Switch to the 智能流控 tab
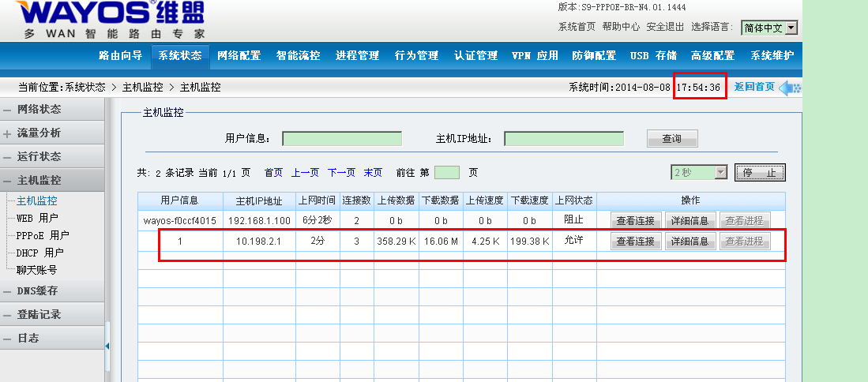The image size is (868, 382). 298,55
